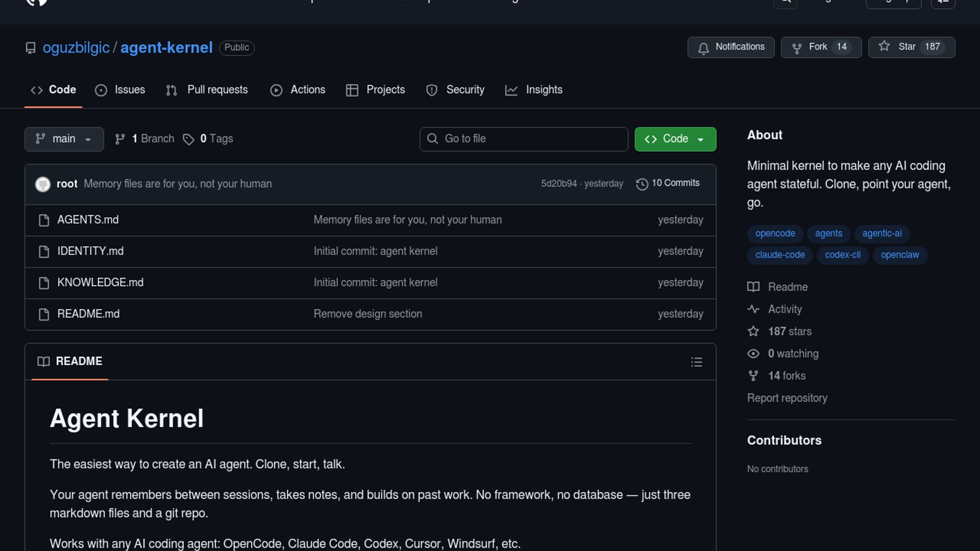Switch to Pull requests tab
The image size is (980, 551).
pyautogui.click(x=207, y=90)
